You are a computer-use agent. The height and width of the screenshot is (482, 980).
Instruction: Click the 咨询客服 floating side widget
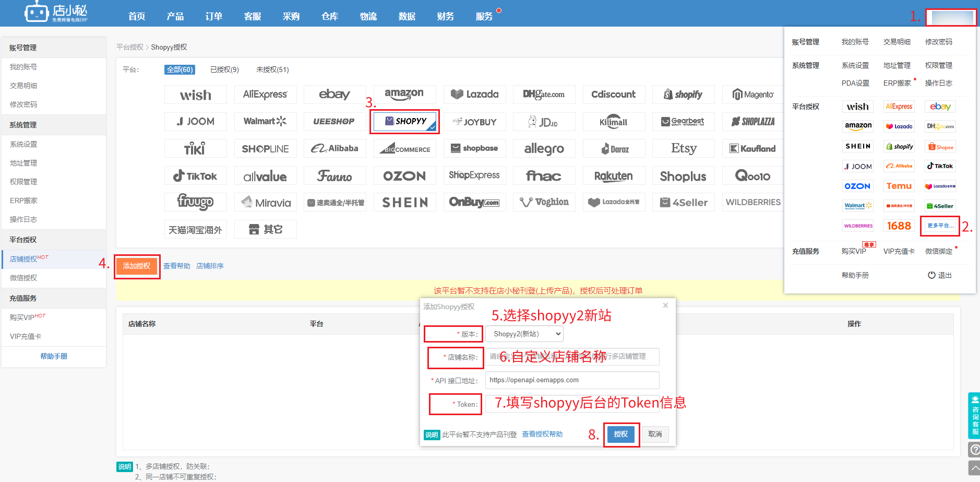pyautogui.click(x=974, y=415)
